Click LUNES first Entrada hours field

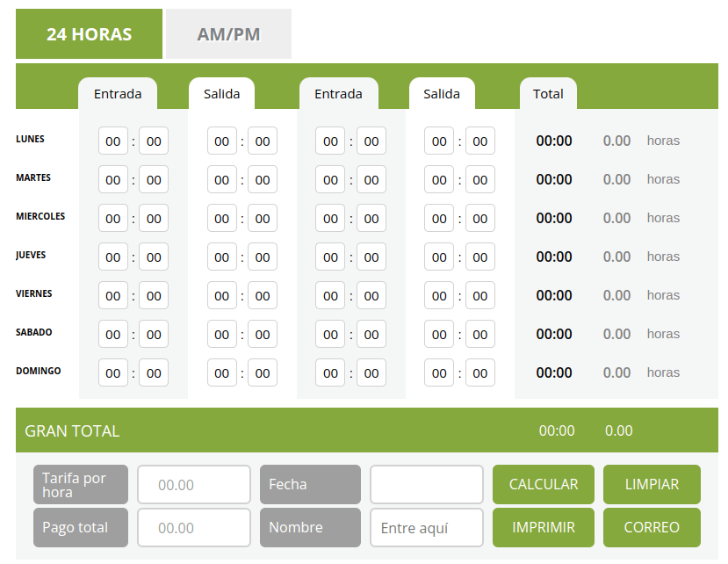(112, 141)
